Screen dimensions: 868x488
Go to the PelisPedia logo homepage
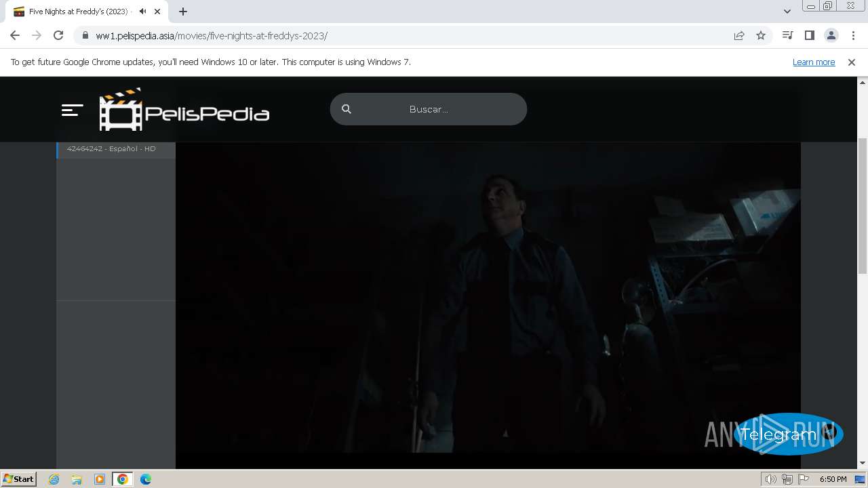coord(184,109)
